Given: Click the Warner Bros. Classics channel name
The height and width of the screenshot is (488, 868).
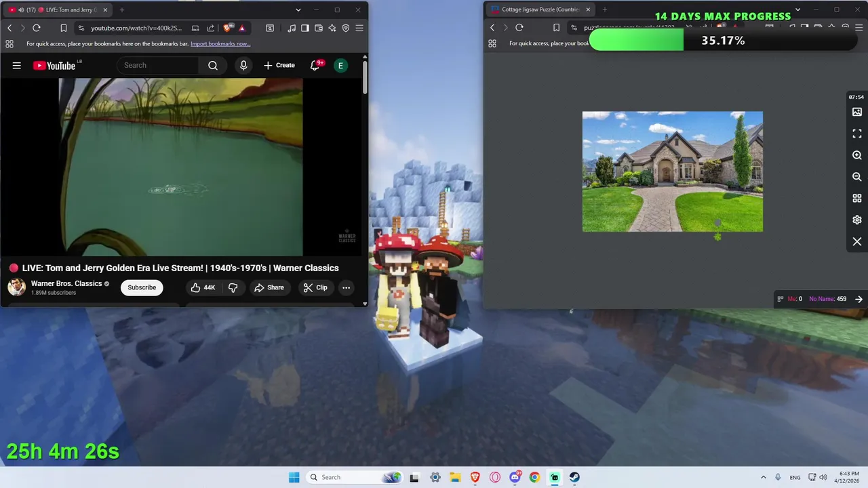Looking at the screenshot, I should pyautogui.click(x=66, y=283).
